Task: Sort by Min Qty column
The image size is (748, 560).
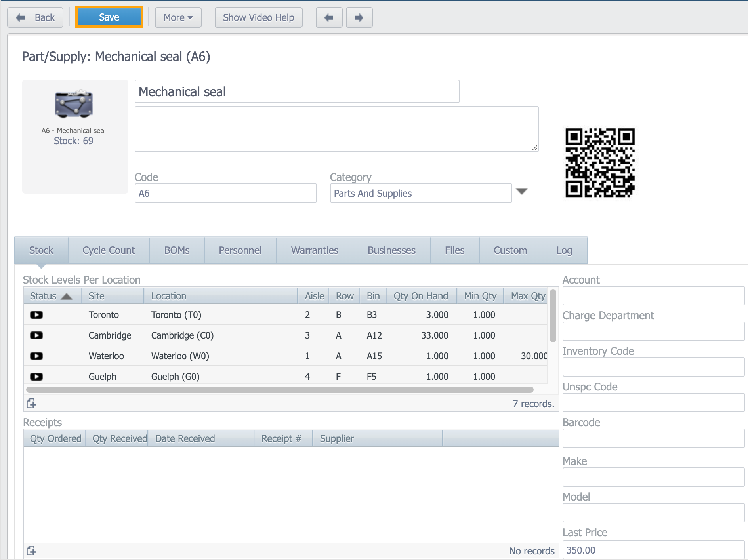Action: tap(480, 296)
